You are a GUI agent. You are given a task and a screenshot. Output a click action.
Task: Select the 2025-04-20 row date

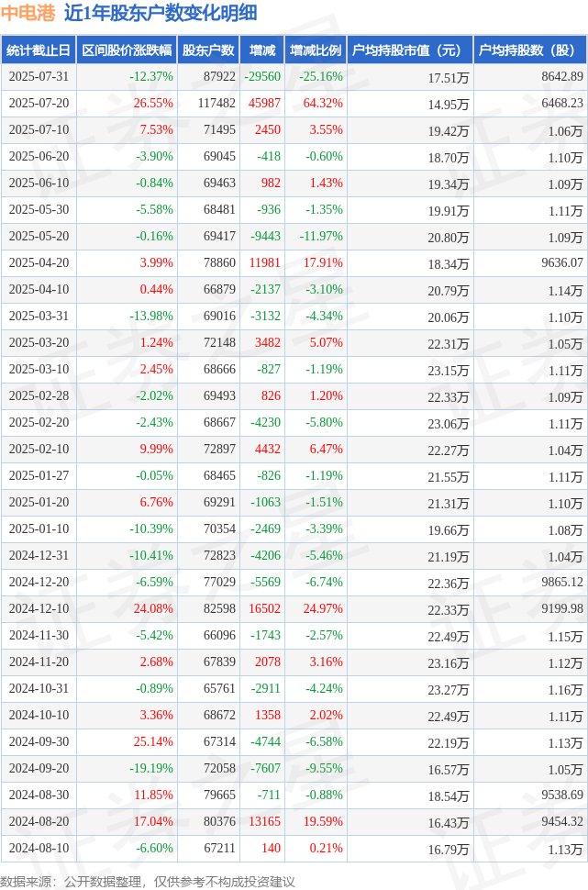(x=39, y=262)
